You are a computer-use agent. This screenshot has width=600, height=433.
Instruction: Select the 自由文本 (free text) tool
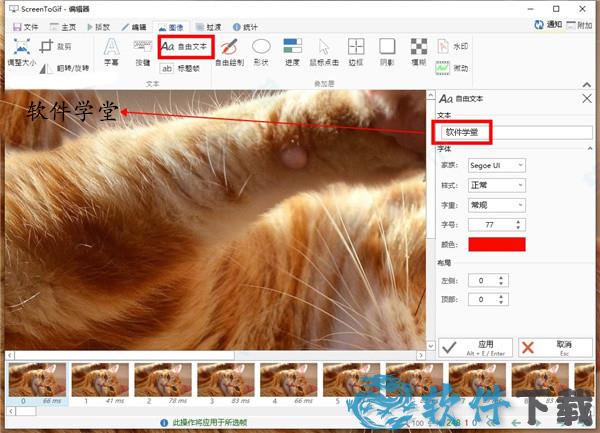[185, 46]
